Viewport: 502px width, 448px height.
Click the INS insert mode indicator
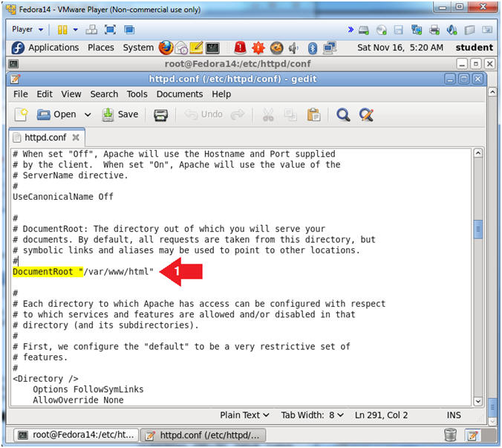click(x=454, y=415)
